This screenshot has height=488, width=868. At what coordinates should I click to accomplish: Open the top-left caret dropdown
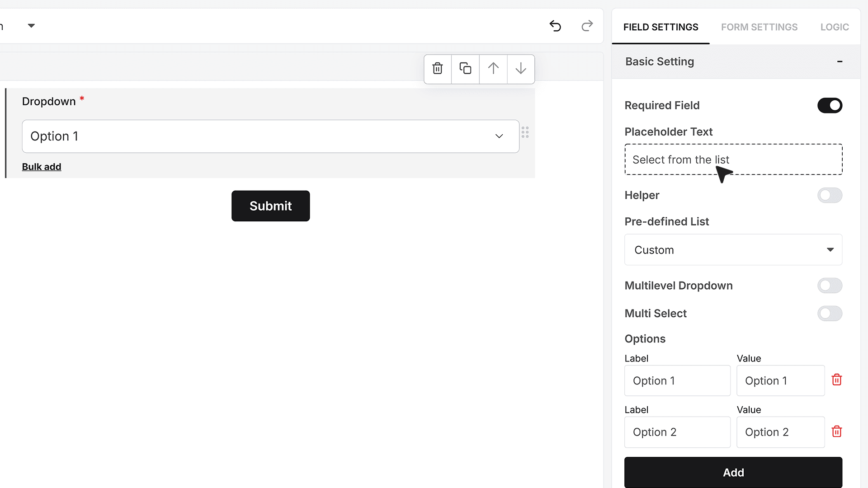point(31,26)
